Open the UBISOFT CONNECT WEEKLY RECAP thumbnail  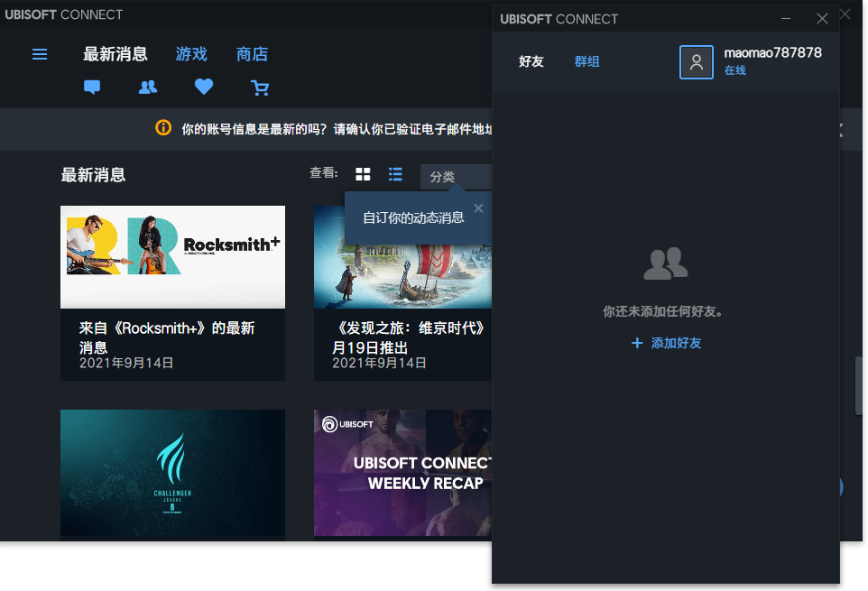[x=402, y=473]
